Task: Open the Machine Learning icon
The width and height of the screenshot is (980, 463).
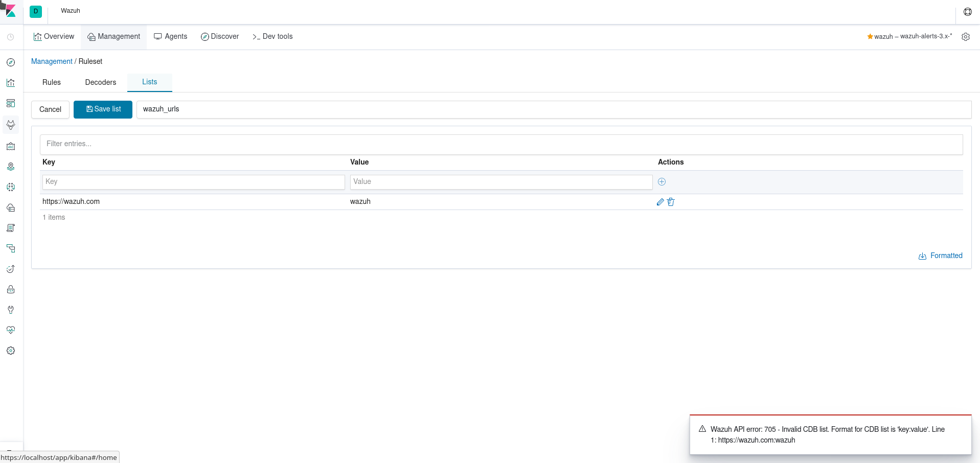Action: pyautogui.click(x=10, y=187)
